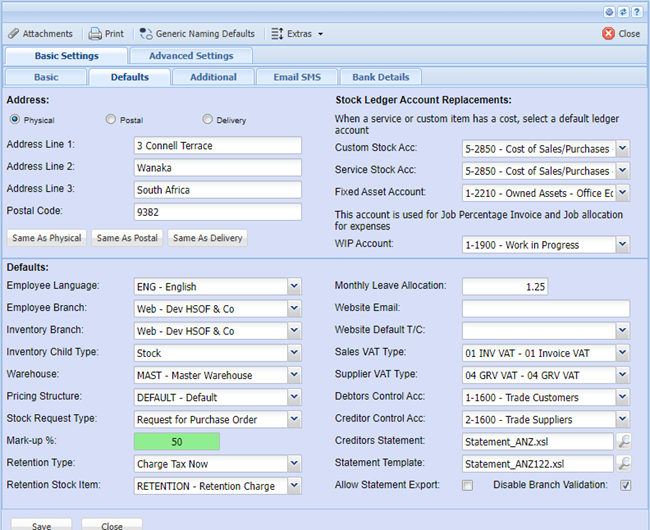
Task: Click the help question mark icon
Action: coord(636,11)
